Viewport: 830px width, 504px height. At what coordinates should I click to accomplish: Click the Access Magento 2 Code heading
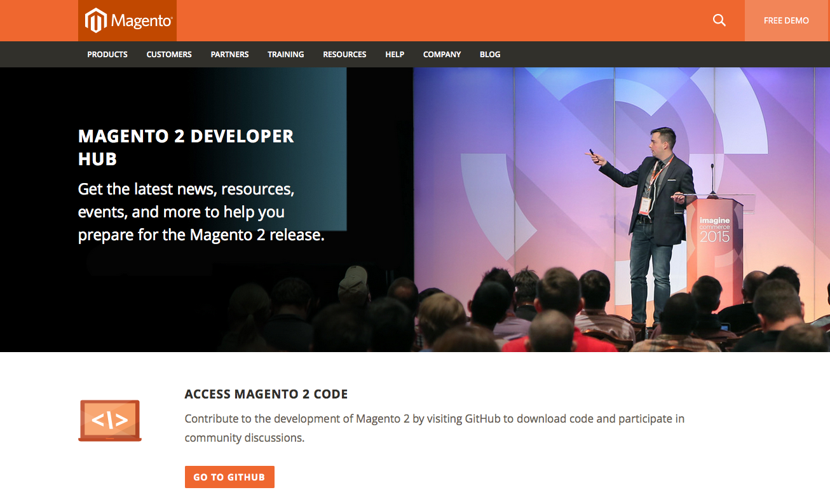266,394
